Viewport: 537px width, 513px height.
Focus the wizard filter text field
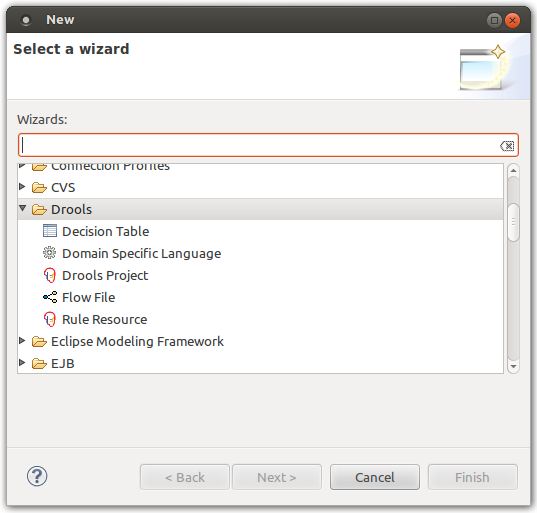coord(260,145)
